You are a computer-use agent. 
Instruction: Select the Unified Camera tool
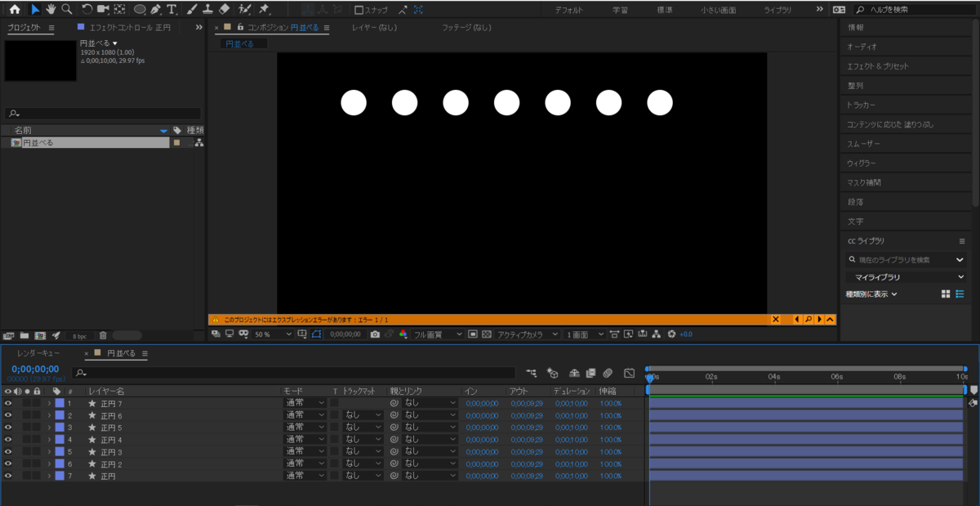click(x=103, y=10)
